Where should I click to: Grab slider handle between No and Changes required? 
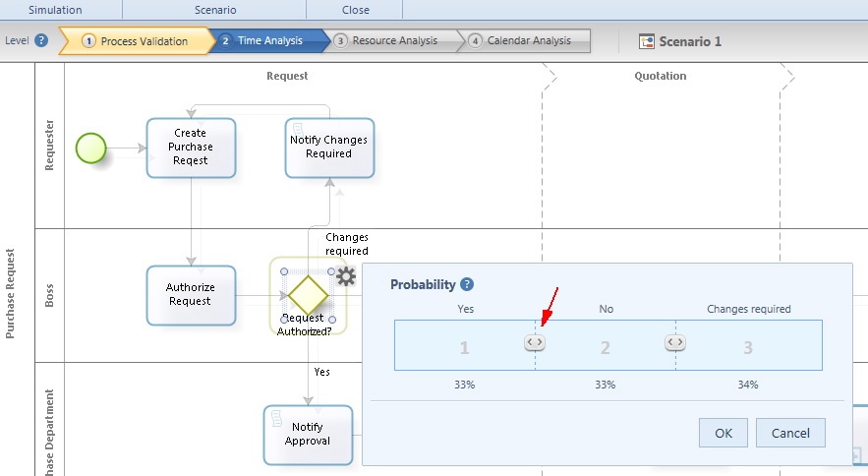tap(675, 342)
